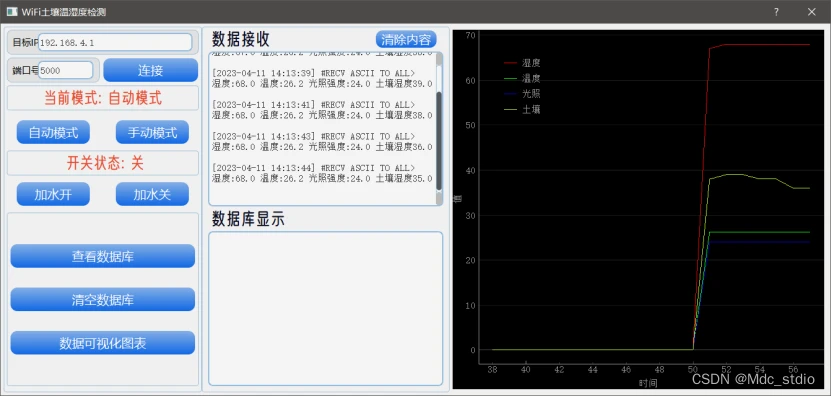Turn on watering with 加水开

[x=53, y=195]
